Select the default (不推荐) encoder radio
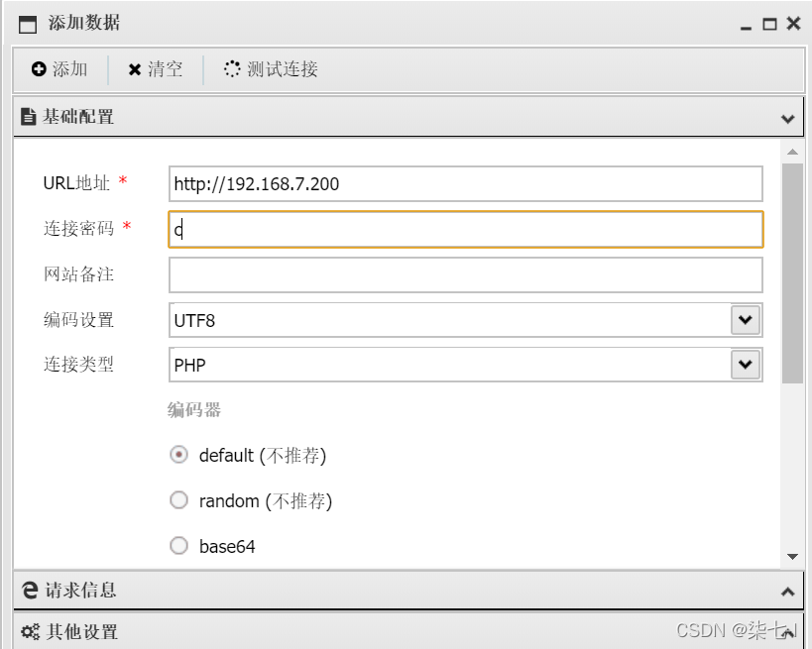812x649 pixels. point(178,455)
